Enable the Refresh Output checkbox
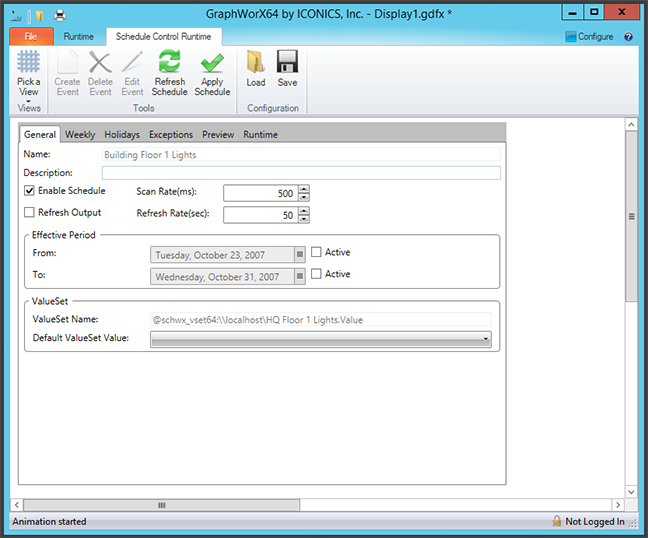 (x=29, y=213)
